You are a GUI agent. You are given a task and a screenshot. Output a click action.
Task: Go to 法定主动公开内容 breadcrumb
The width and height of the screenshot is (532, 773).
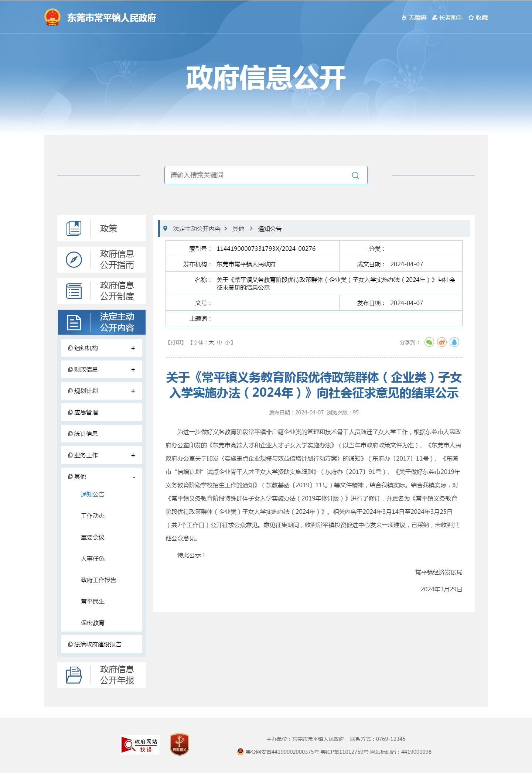(x=197, y=229)
